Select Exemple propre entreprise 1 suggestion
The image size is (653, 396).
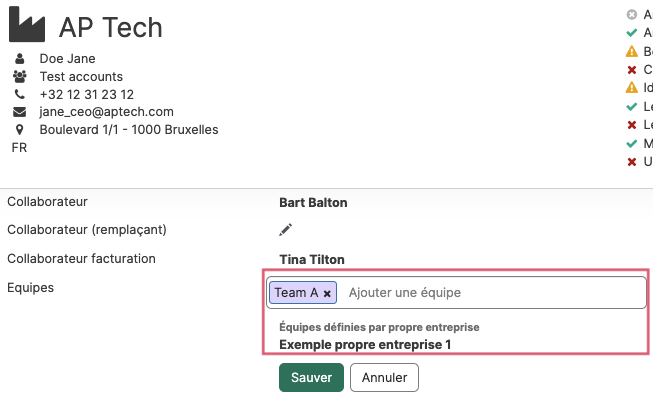pos(365,345)
